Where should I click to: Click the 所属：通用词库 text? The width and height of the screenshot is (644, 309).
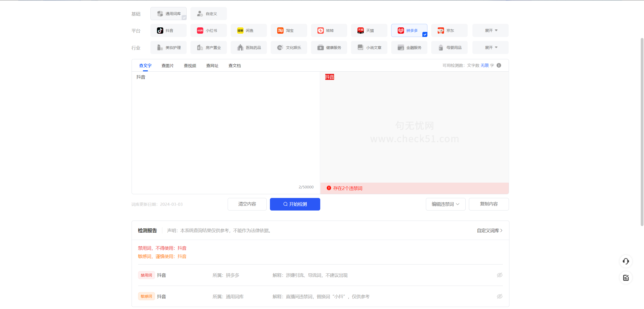coord(228,296)
